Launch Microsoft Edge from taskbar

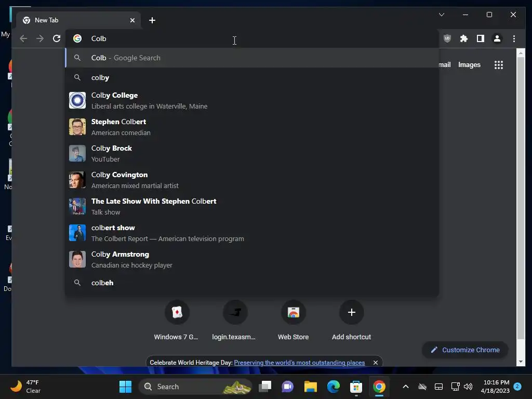[x=334, y=387]
